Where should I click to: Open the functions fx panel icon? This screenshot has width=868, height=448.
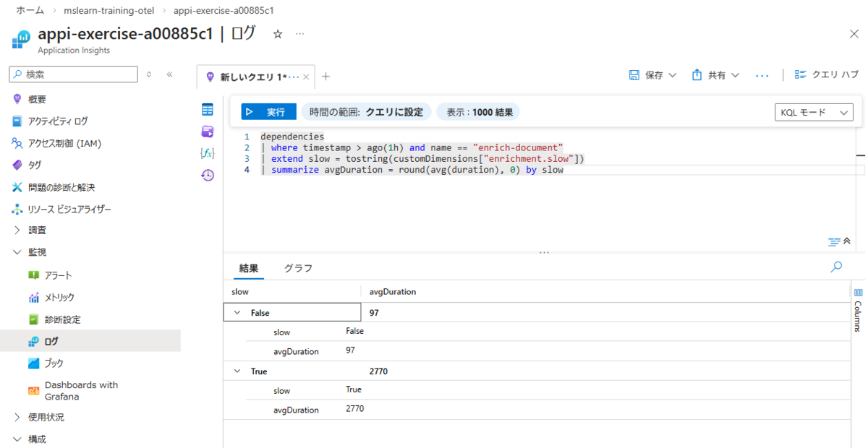[208, 153]
